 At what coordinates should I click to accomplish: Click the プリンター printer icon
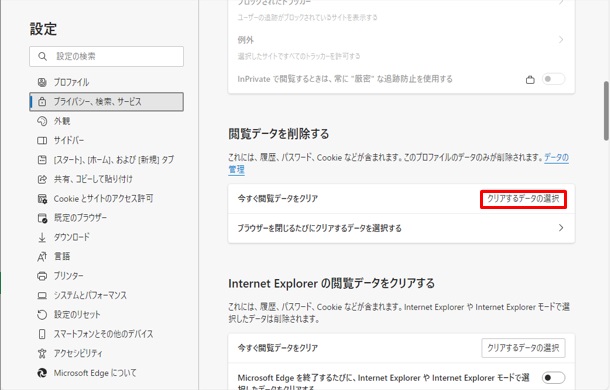coord(42,276)
